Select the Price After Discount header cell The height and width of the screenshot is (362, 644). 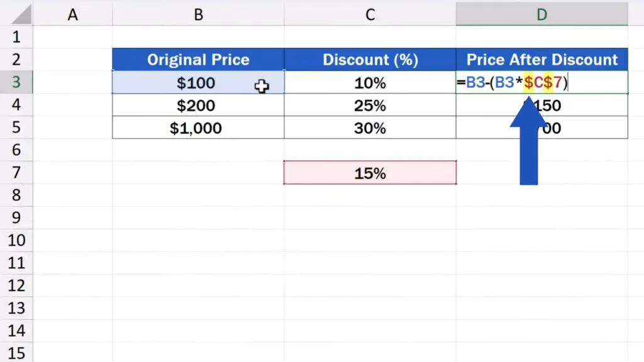pos(541,60)
